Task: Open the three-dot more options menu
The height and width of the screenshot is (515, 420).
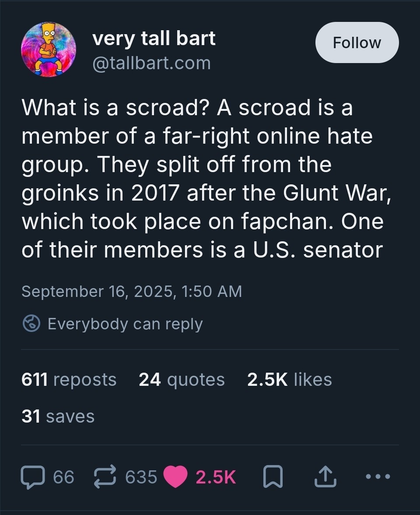Action: tap(378, 476)
